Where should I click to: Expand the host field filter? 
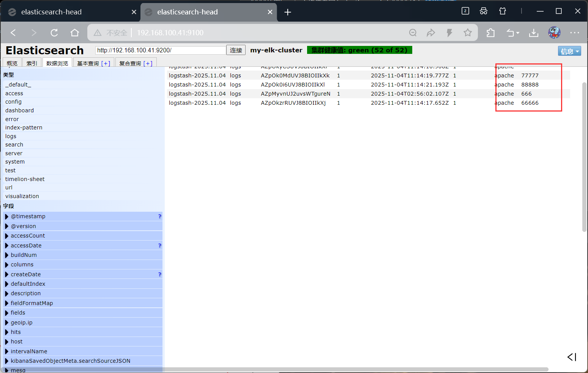point(83,342)
